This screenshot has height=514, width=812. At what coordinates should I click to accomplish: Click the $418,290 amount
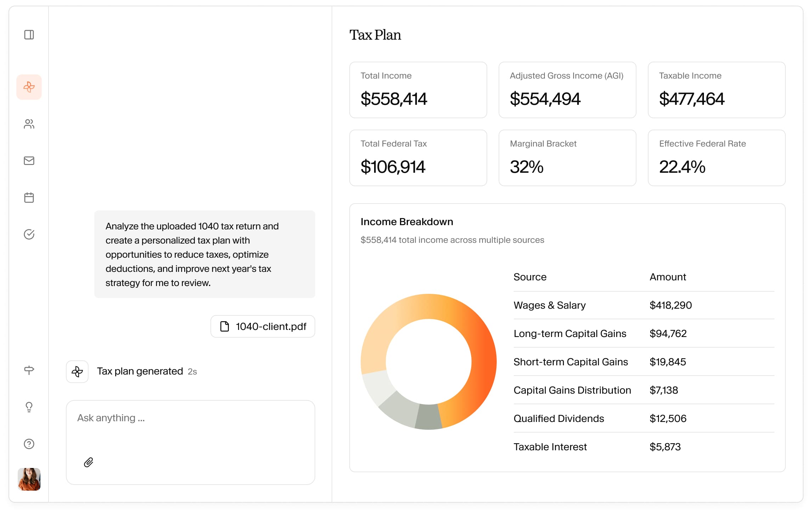click(x=671, y=305)
